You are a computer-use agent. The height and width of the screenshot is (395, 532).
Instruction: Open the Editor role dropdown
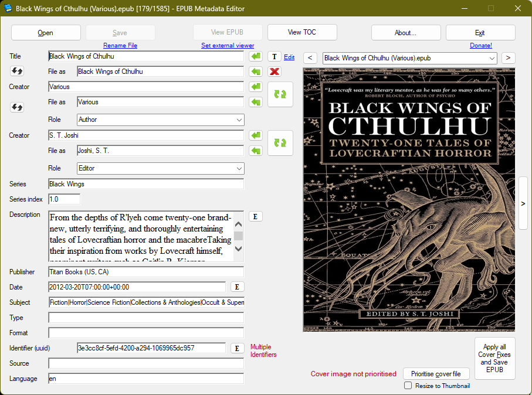(161, 169)
